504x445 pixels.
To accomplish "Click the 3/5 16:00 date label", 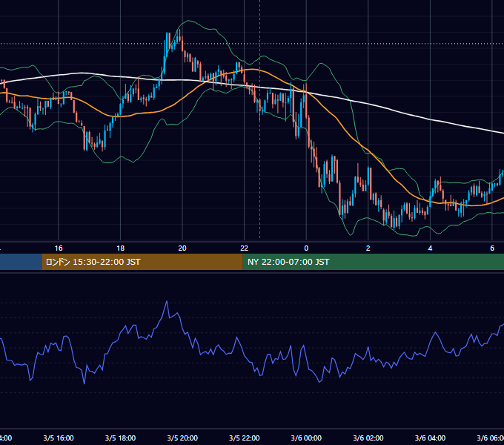I will pyautogui.click(x=59, y=438).
